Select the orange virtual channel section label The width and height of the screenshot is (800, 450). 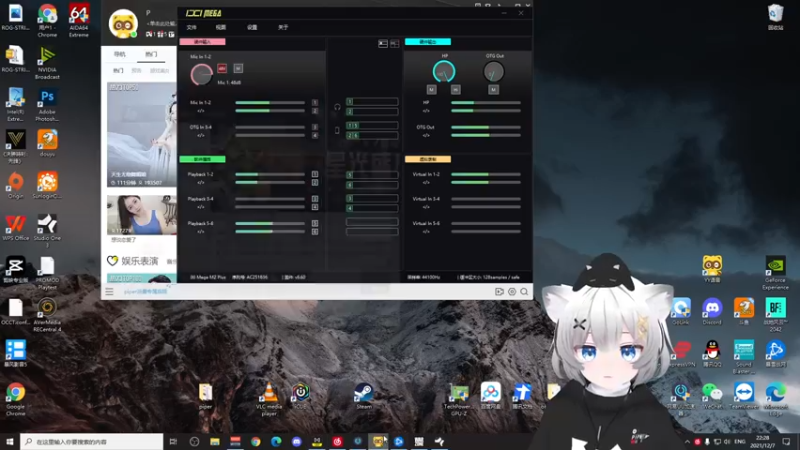[x=428, y=159]
